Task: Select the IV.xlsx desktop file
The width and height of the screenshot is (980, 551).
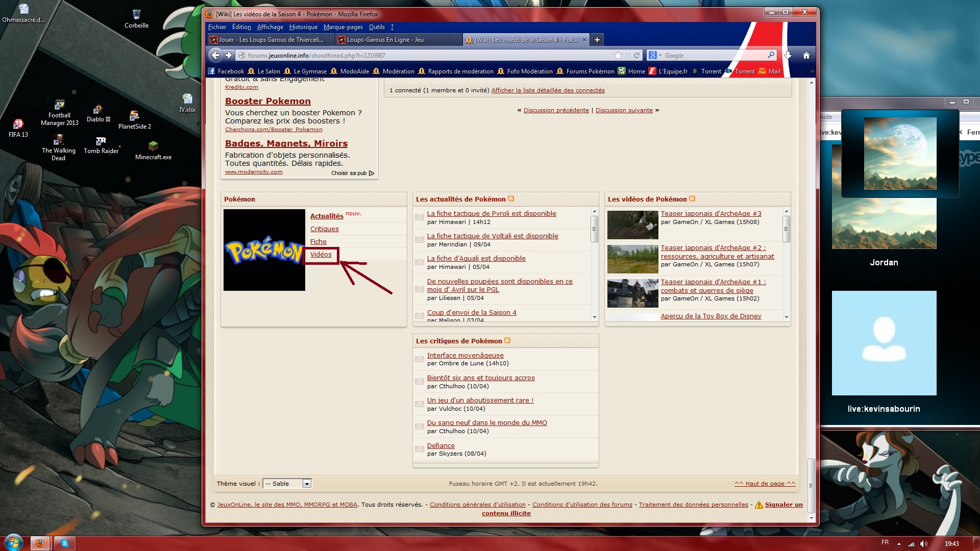Action: (187, 103)
